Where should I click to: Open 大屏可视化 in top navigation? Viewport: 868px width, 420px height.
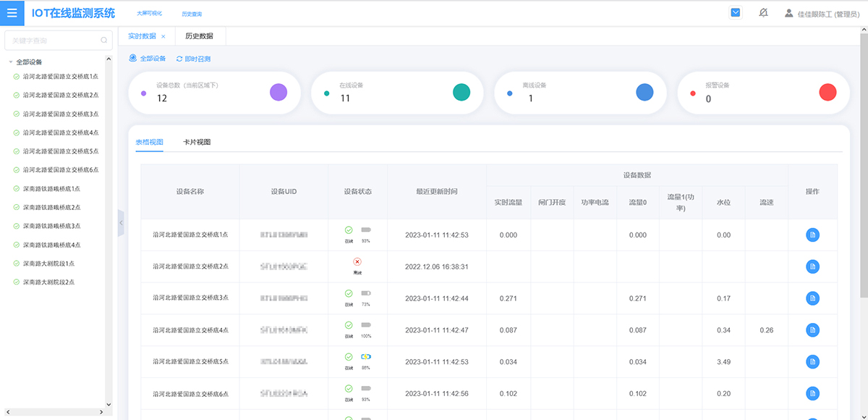pyautogui.click(x=150, y=14)
